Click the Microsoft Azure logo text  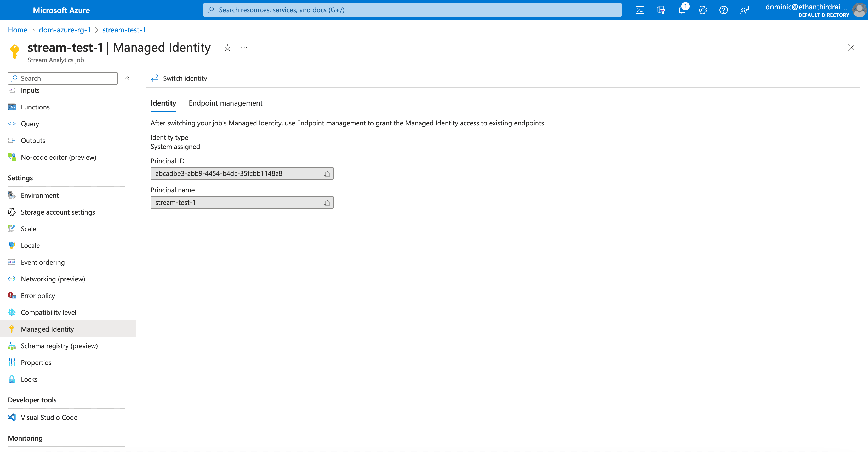click(x=61, y=10)
